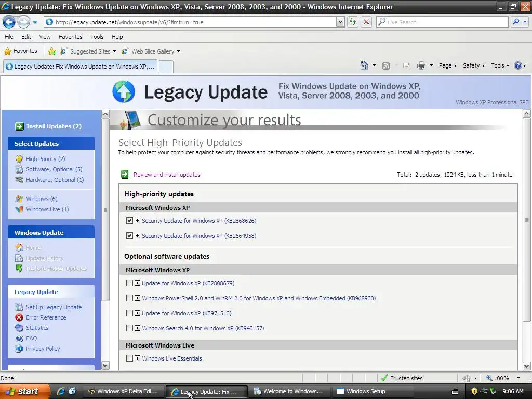The height and width of the screenshot is (399, 532).
Task: Expand details for KB2808679 update
Action: 137,283
